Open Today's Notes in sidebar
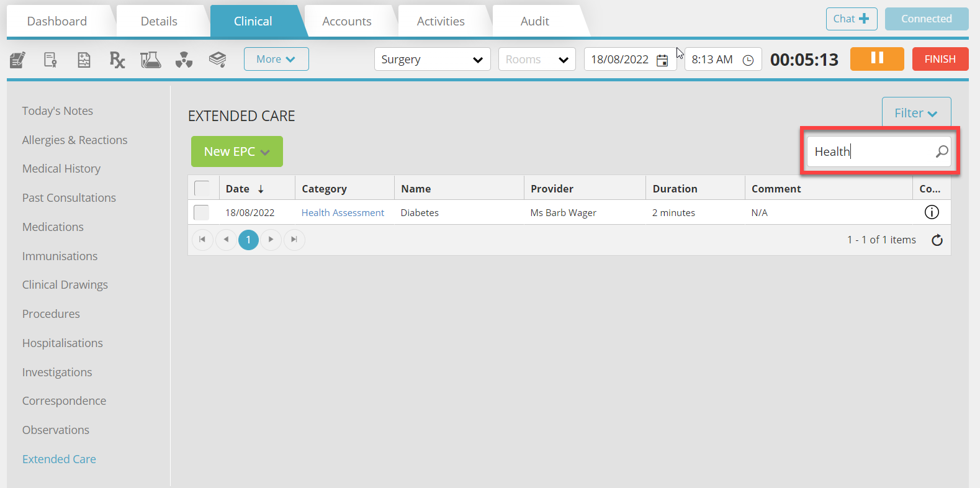Screen dimensions: 980x488 [58, 111]
